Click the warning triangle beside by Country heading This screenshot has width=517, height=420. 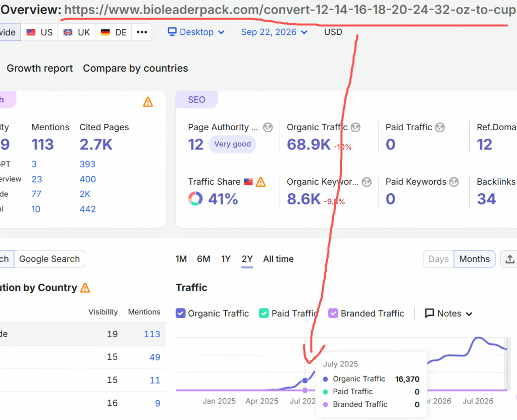pos(85,287)
